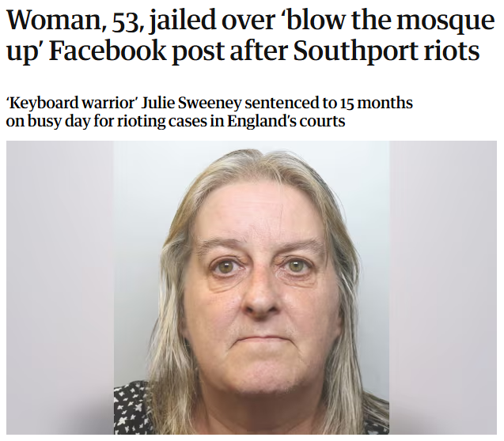This screenshot has height=441, width=504.
Task: Click the blurred right margin of the photo
Action: (x=443, y=288)
